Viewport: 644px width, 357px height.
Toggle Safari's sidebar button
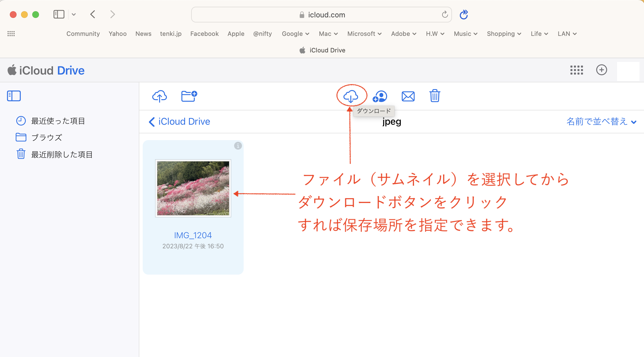[x=59, y=14]
